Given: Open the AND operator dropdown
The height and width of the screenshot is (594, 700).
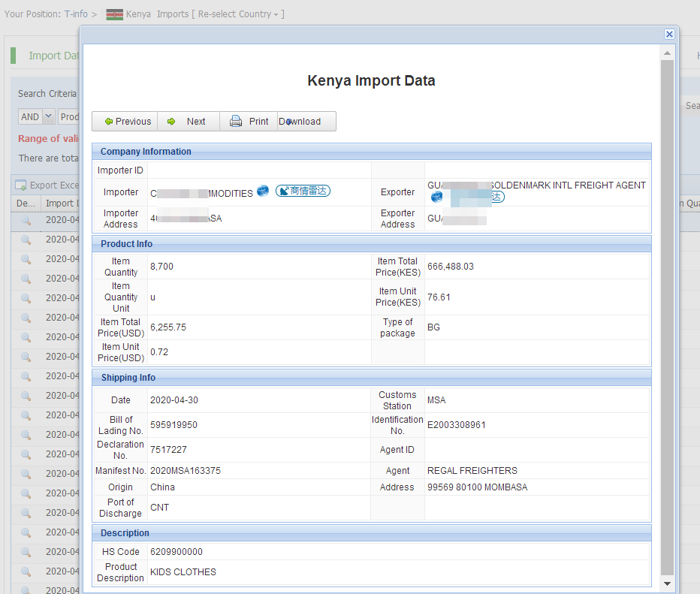Looking at the screenshot, I should [x=48, y=116].
